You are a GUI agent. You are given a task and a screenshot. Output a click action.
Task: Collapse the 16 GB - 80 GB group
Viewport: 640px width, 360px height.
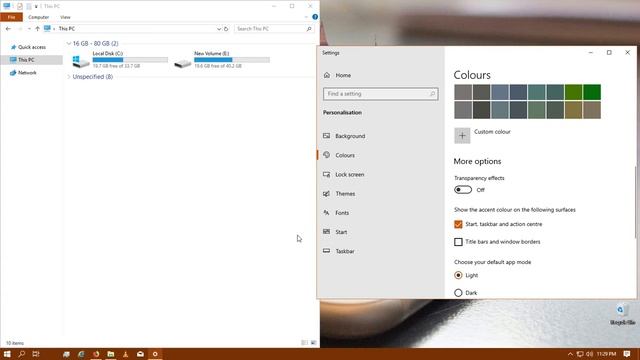tap(69, 43)
